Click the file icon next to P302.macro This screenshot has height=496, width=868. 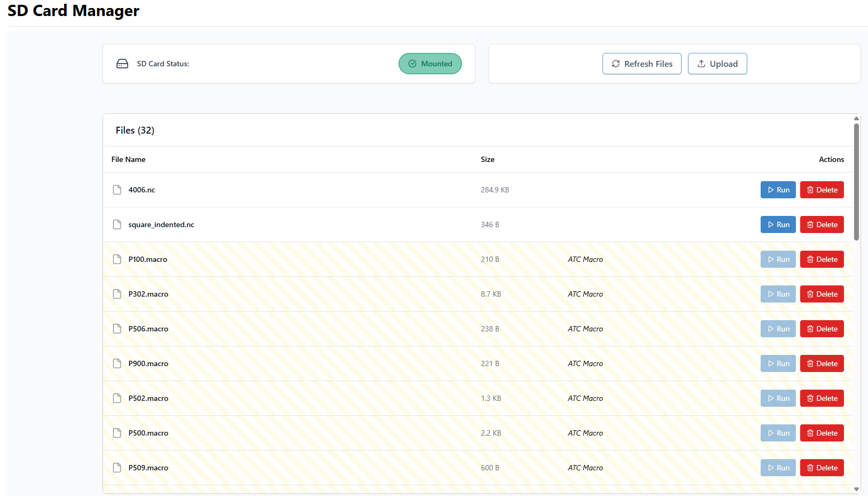point(117,294)
